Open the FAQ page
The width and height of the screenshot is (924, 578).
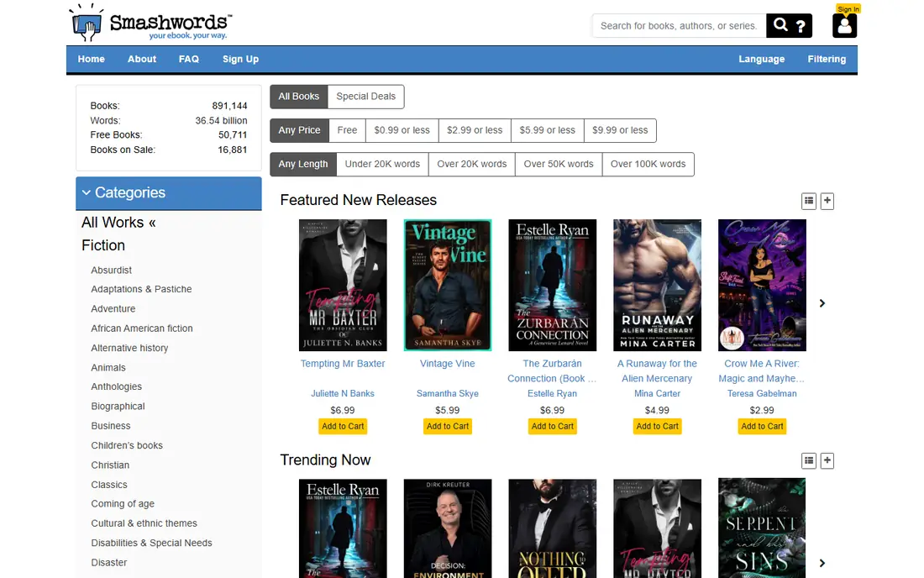[188, 59]
